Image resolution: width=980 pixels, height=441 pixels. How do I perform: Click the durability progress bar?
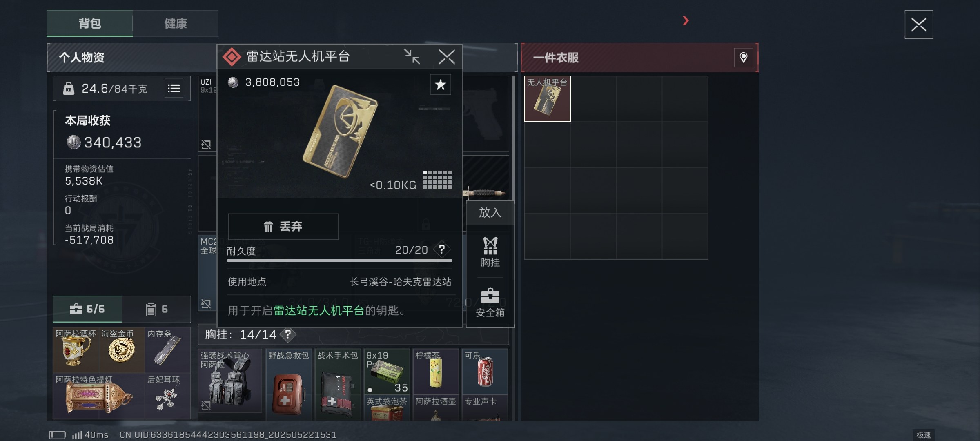(339, 261)
